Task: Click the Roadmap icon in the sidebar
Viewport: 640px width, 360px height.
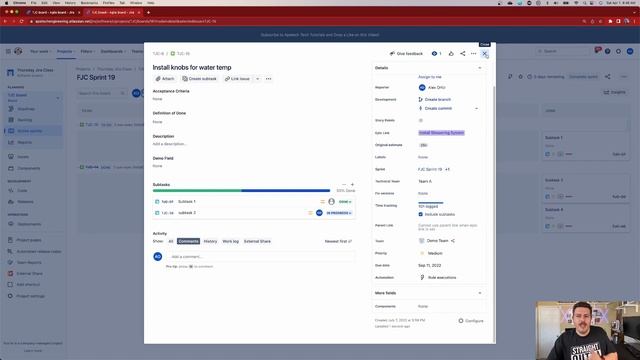Action: 11,109
